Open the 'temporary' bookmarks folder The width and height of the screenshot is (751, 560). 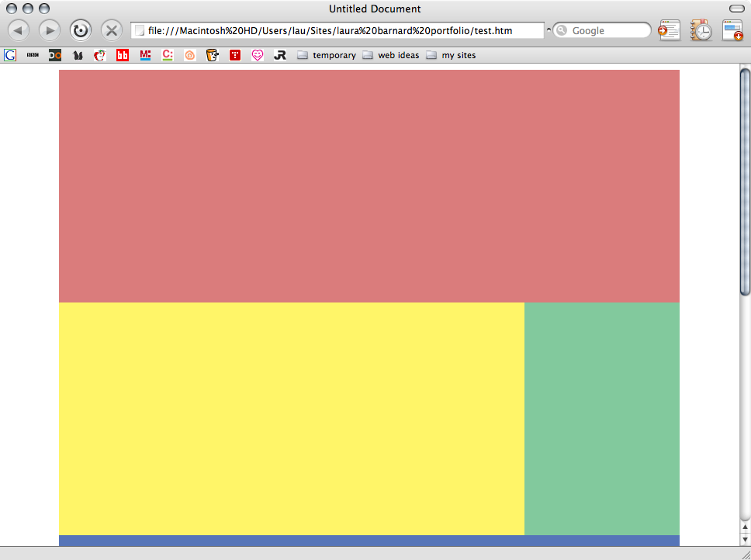point(327,56)
